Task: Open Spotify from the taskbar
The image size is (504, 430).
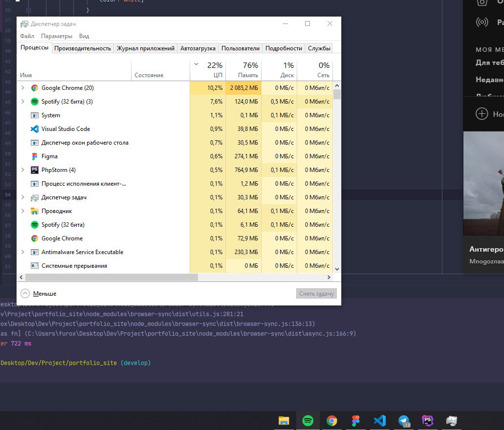Action: tap(308, 421)
